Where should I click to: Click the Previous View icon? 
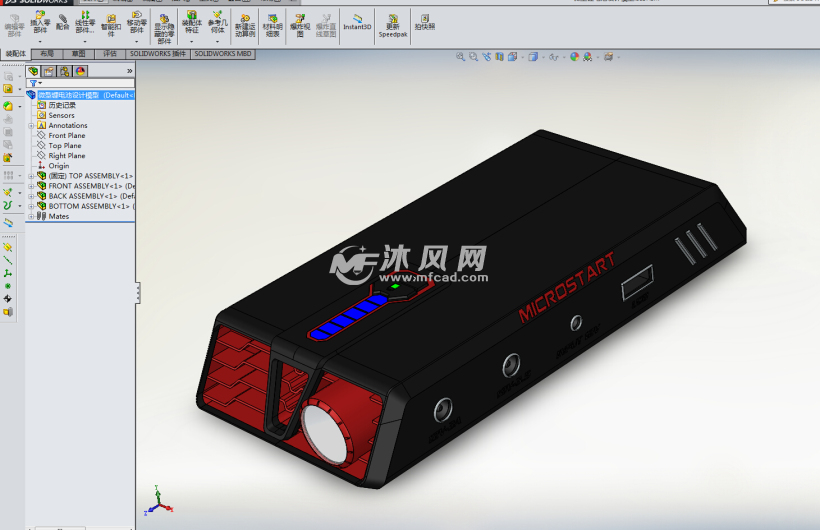(487, 57)
